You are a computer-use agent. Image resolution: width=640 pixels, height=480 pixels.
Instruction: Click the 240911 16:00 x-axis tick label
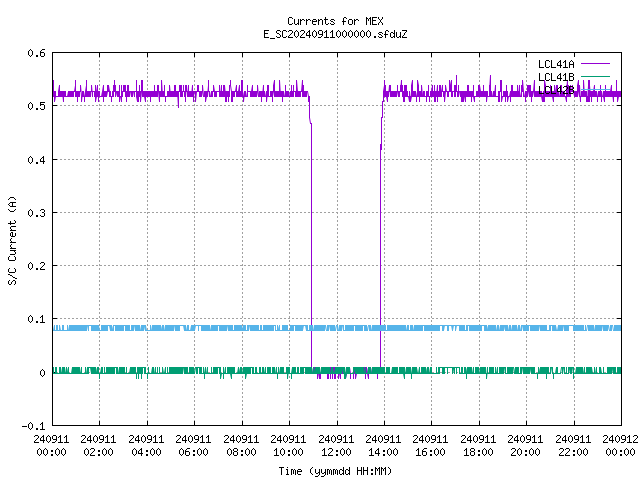[x=430, y=446]
